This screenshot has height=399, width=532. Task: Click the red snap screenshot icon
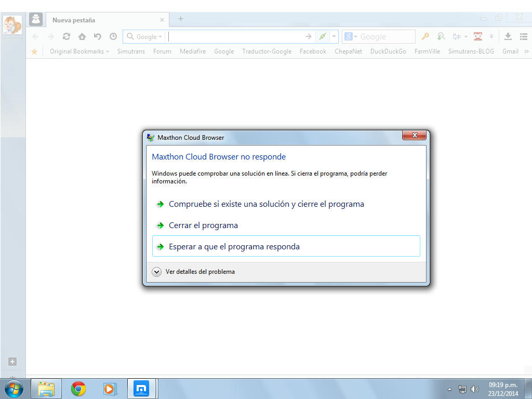point(478,36)
